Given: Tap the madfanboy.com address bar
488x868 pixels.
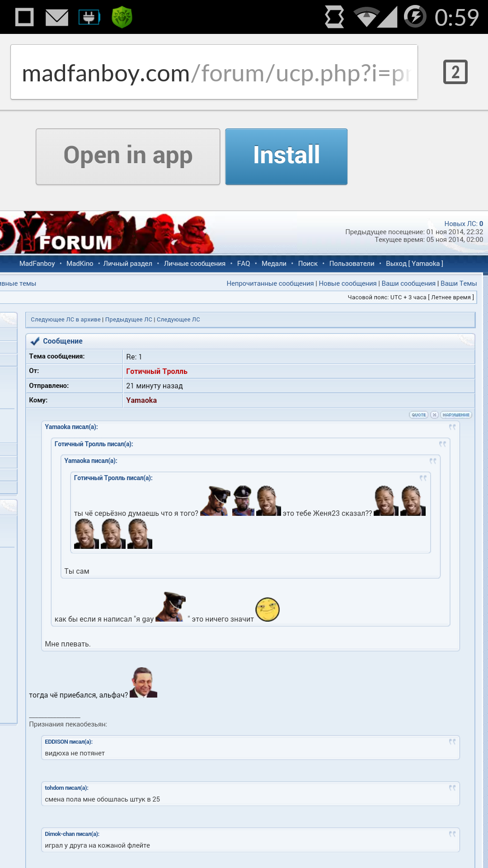Looking at the screenshot, I should click(214, 72).
